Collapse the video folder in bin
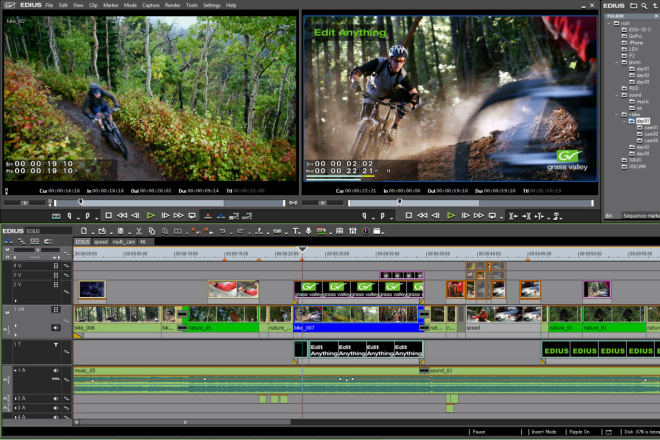The width and height of the screenshot is (660, 440). pyautogui.click(x=617, y=115)
